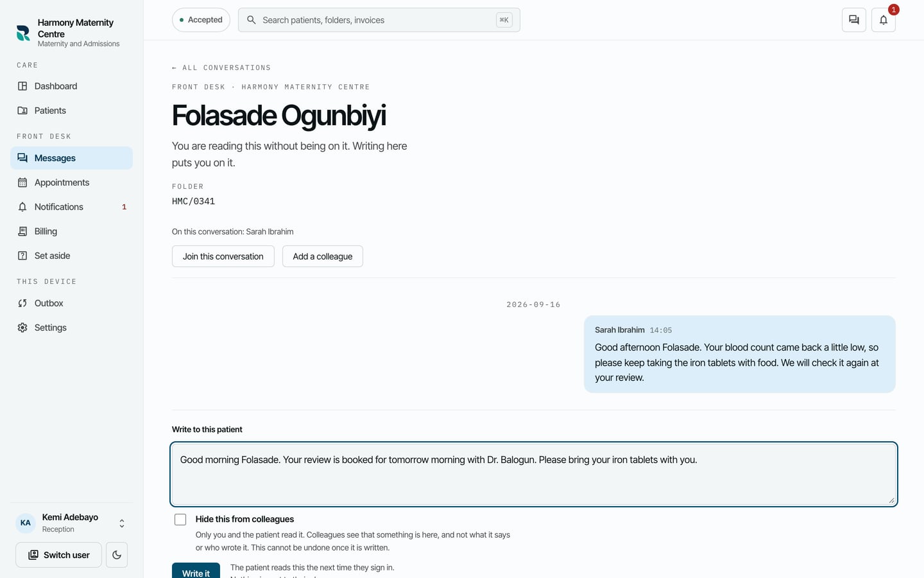Click Add a colleague button

323,256
